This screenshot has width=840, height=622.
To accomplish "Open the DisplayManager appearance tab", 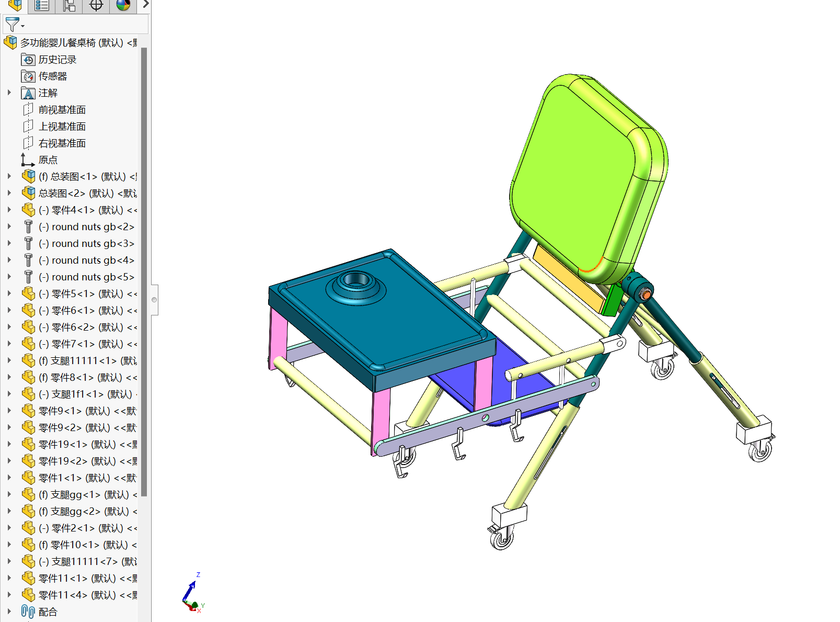I will point(123,6).
